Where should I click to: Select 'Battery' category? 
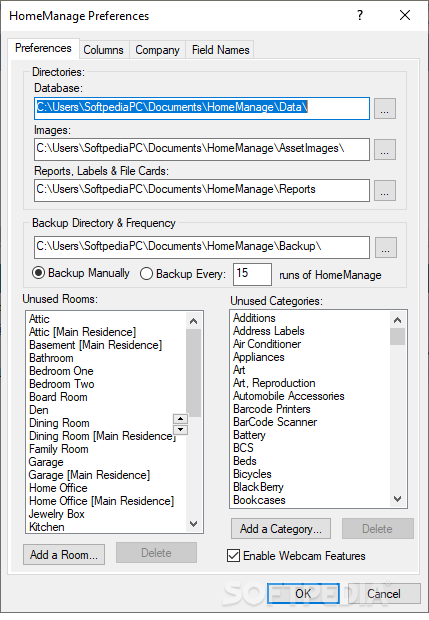coord(249,435)
